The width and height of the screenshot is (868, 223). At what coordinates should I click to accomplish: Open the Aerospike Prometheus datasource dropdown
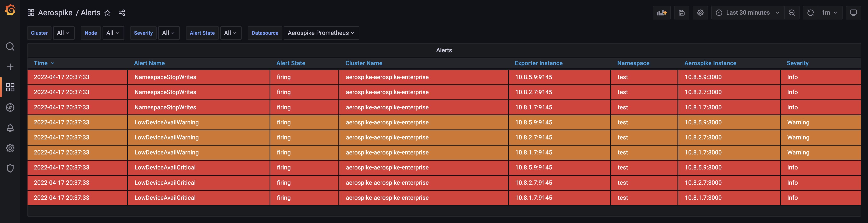pyautogui.click(x=321, y=33)
